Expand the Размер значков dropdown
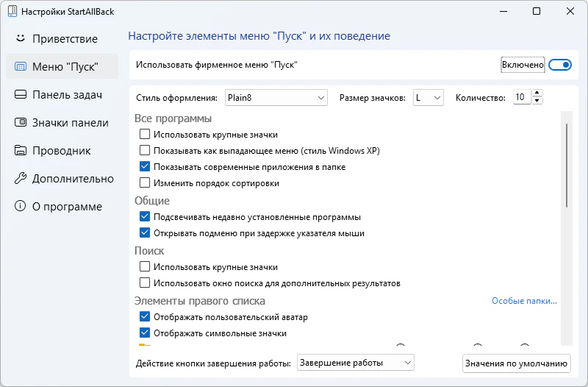Viewport: 588px width, 387px height. (x=427, y=97)
